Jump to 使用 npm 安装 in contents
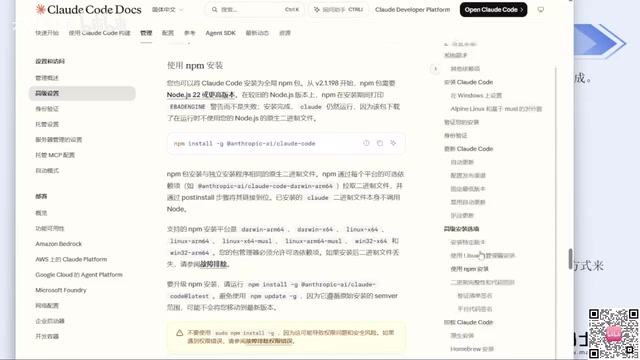Screen dimensions: 640x360 pos(469,269)
